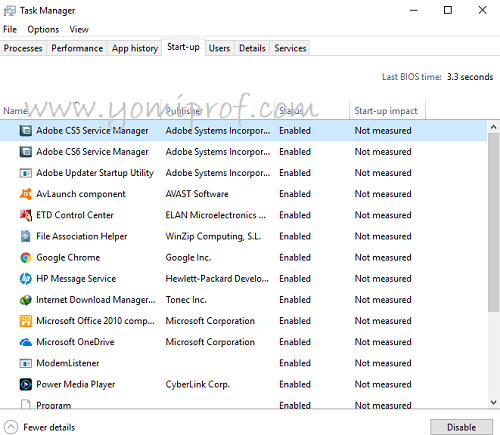This screenshot has height=435, width=500.
Task: Switch to the Processes tab
Action: [23, 48]
